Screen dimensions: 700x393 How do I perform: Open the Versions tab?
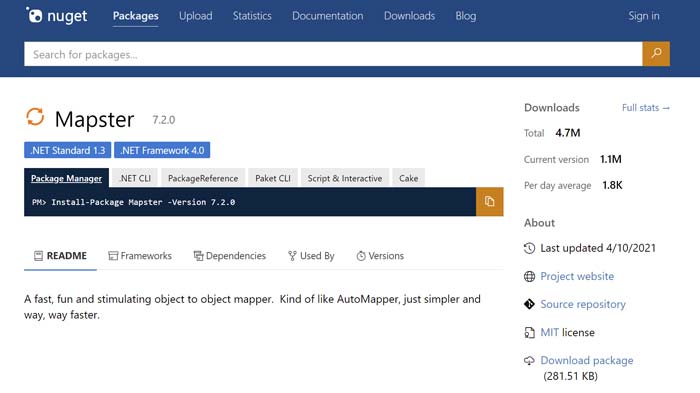[380, 256]
